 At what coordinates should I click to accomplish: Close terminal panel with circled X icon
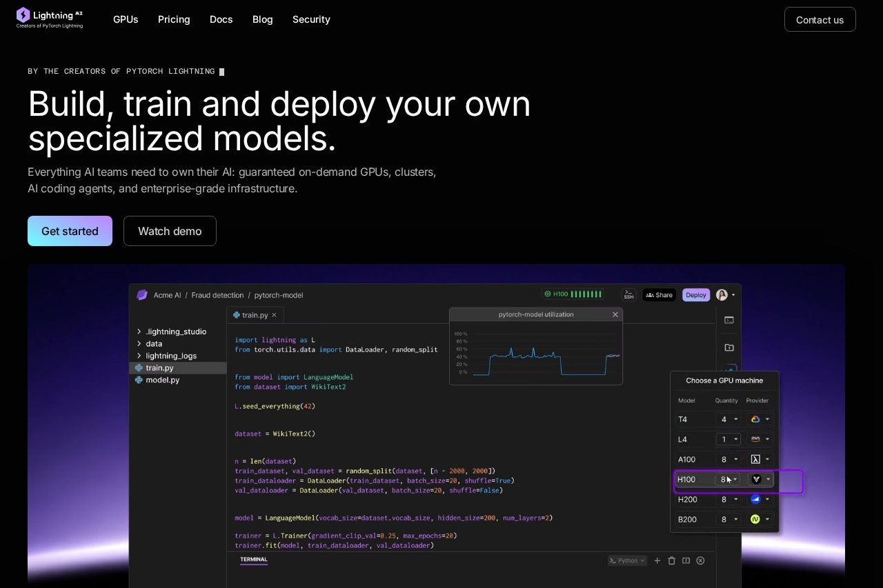point(700,560)
